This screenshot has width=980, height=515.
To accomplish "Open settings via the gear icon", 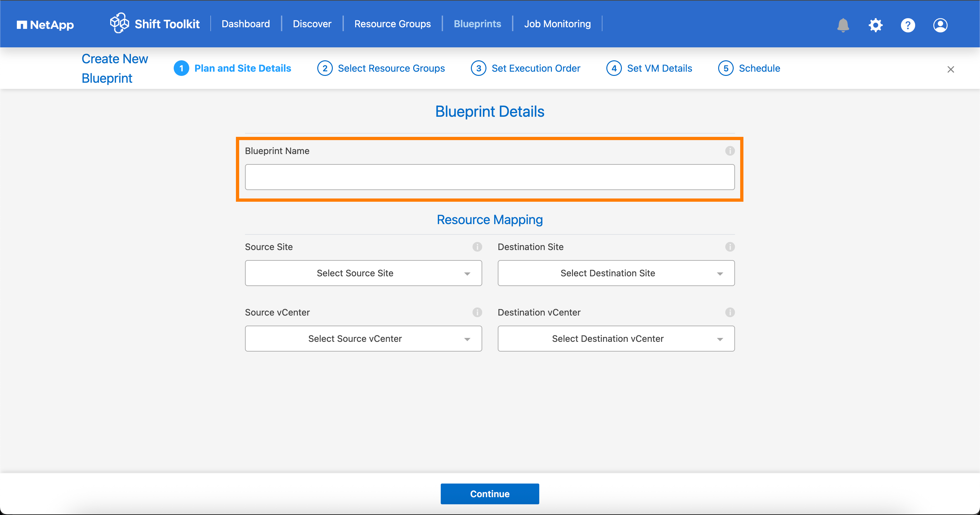I will coord(875,25).
